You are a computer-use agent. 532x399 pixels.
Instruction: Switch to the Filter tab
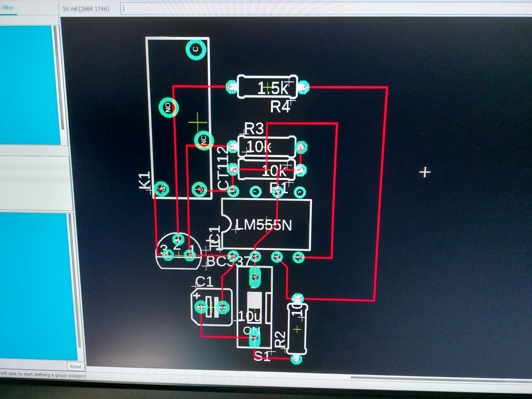(7, 8)
